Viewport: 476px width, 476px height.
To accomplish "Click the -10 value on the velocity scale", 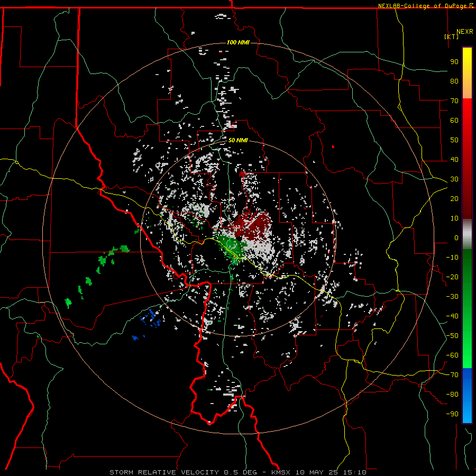I will [452, 258].
